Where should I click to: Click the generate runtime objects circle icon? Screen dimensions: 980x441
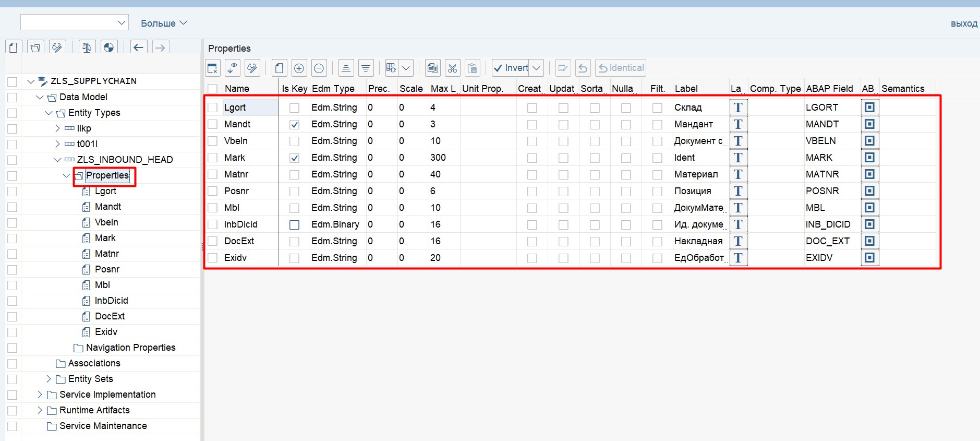pyautogui.click(x=108, y=47)
